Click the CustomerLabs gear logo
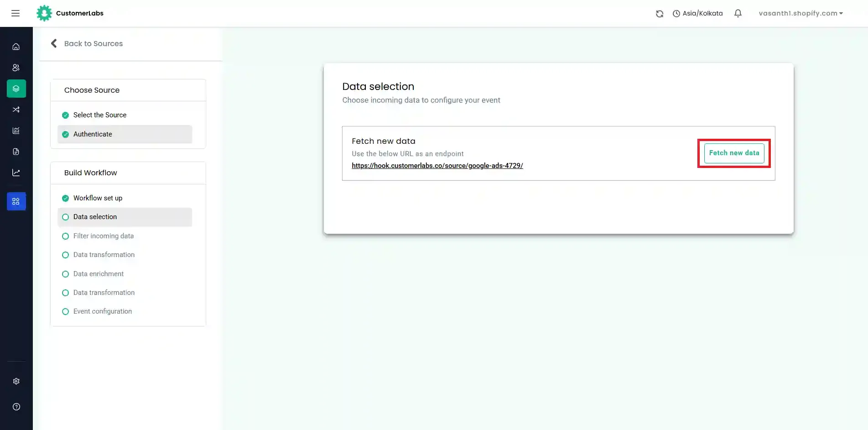This screenshot has width=868, height=430. pos(44,13)
